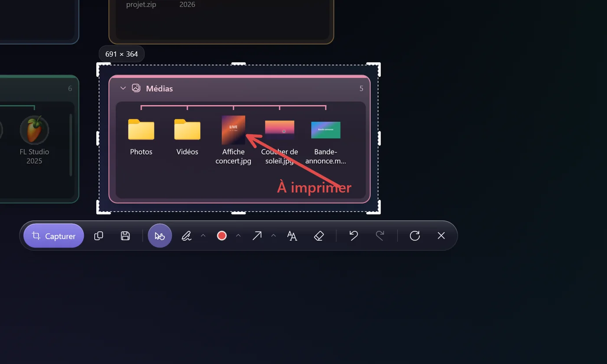
Task: Pick the red color swatch
Action: 222,236
